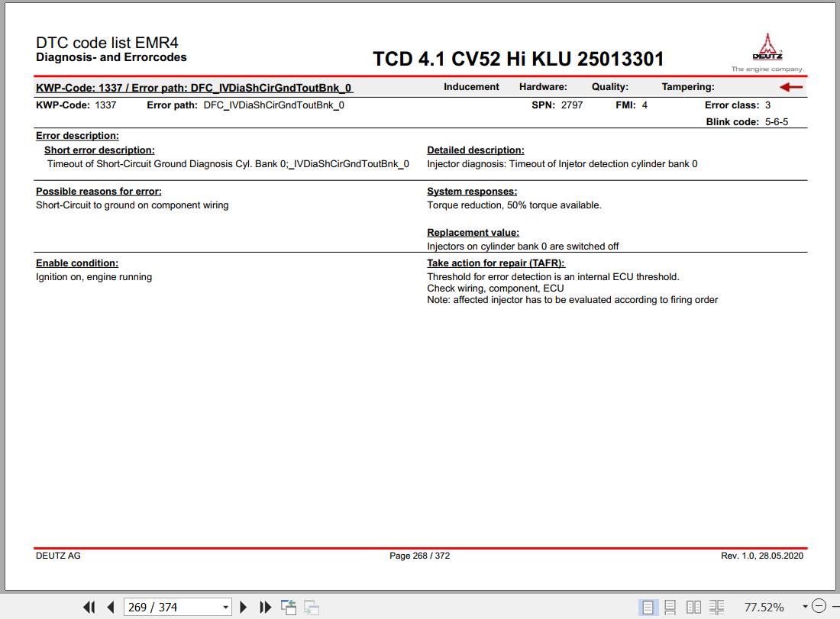The height and width of the screenshot is (619, 840).
Task: Go to the first page
Action: (x=89, y=608)
